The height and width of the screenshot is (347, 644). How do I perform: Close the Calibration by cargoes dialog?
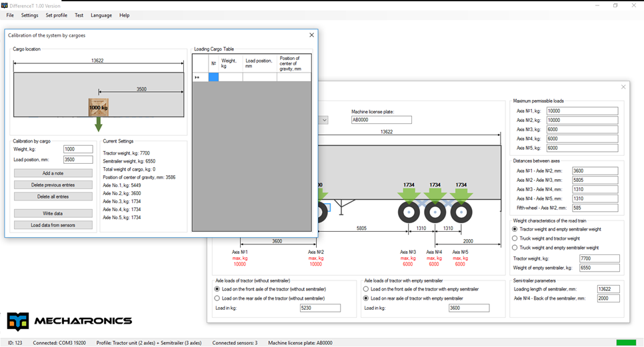coord(311,35)
